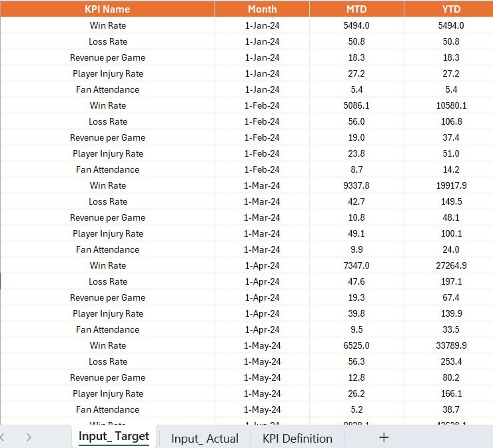Select Revenue per Game for 1-Apr-24
The image size is (493, 448).
coord(107,297)
